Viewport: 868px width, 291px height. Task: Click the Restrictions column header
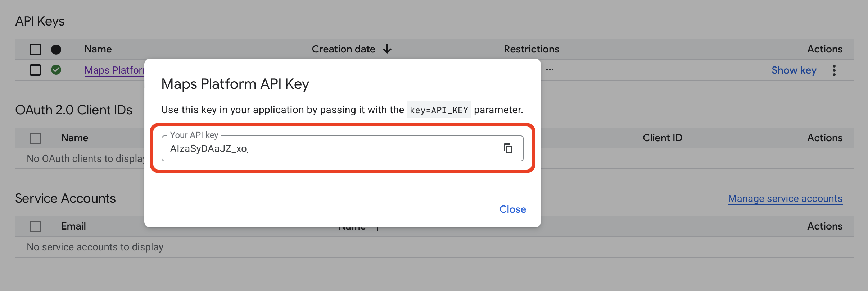pyautogui.click(x=531, y=49)
